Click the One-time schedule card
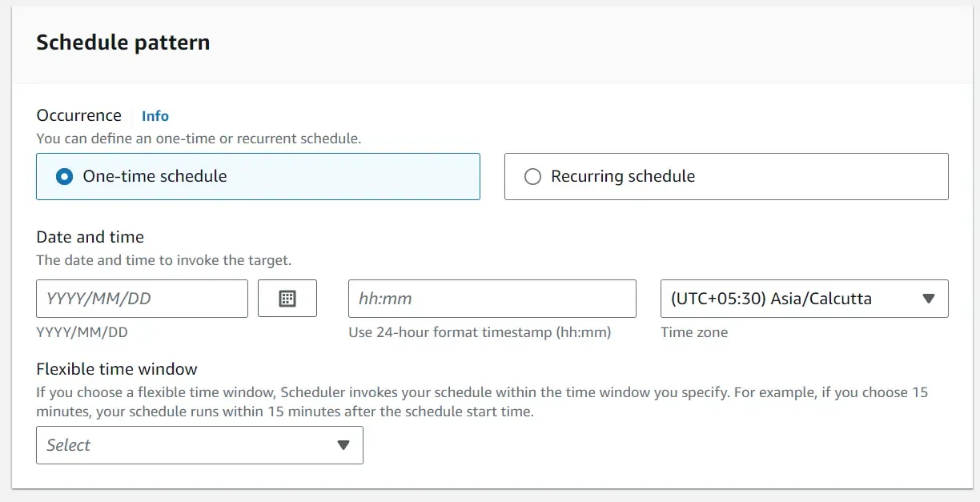 point(258,176)
